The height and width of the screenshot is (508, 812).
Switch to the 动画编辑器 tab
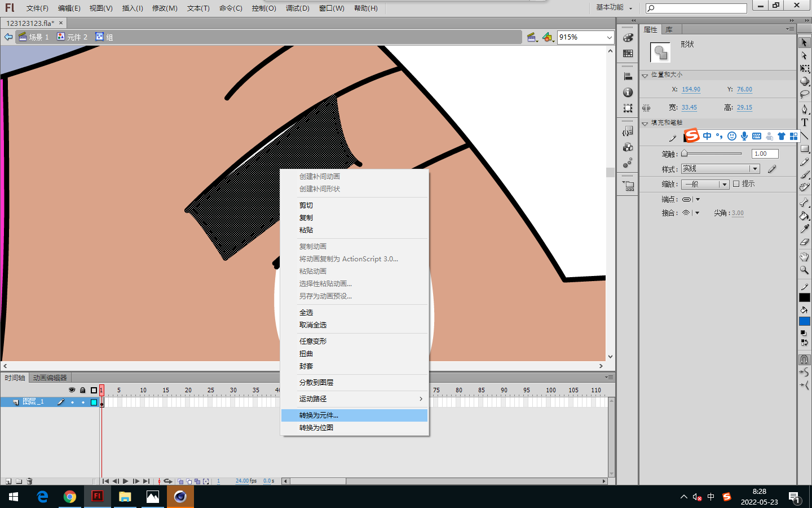[50, 378]
